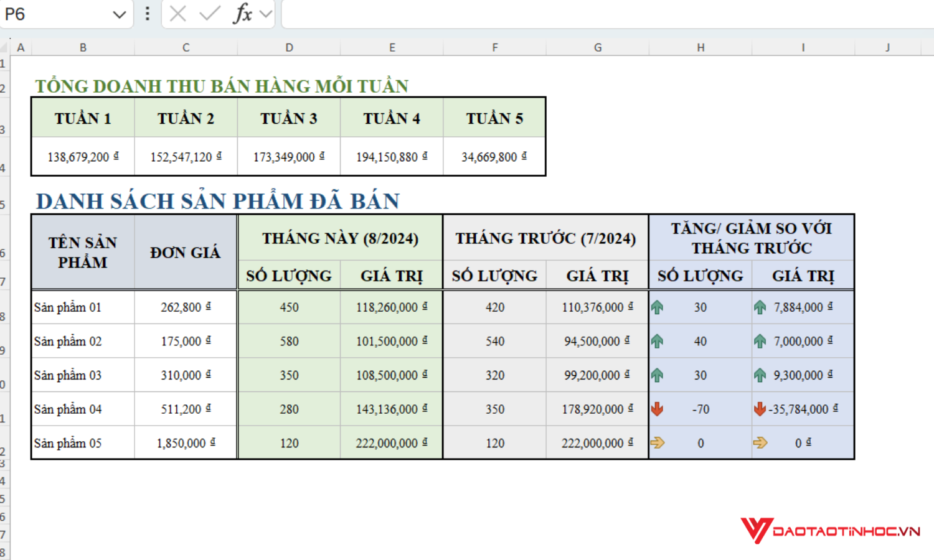Select the TUẦN 2 header cell
The height and width of the screenshot is (560, 934).
click(186, 118)
